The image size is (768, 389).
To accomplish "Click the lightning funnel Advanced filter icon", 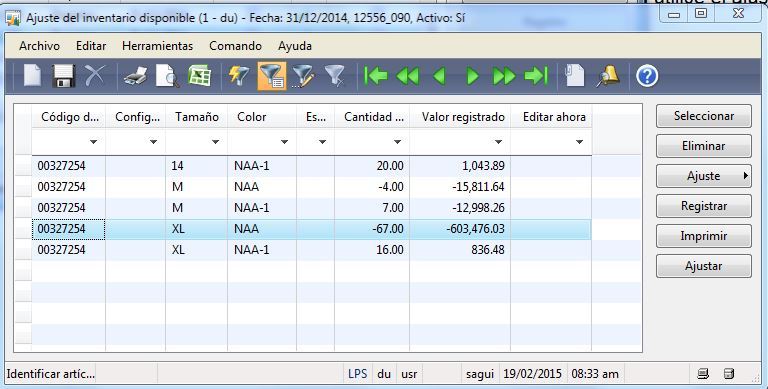I will (x=239, y=76).
